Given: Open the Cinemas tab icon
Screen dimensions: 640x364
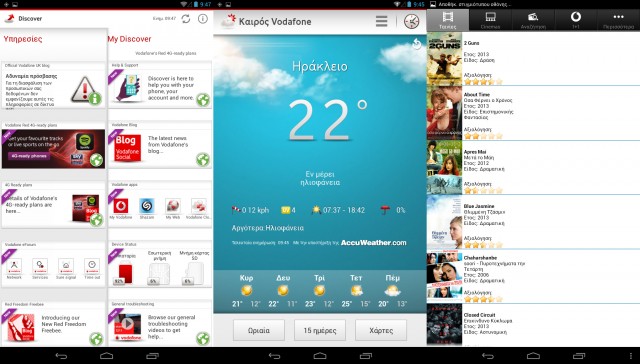Looking at the screenshot, I should [x=490, y=20].
